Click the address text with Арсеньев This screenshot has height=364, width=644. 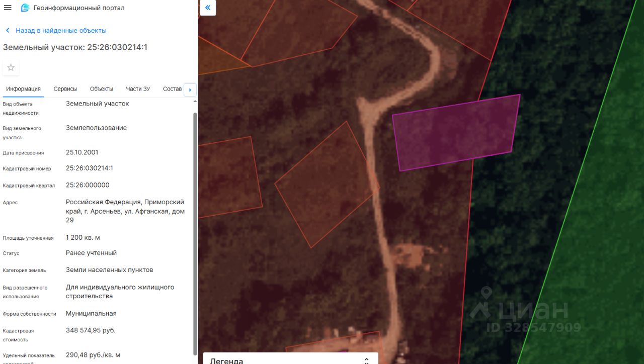125,211
